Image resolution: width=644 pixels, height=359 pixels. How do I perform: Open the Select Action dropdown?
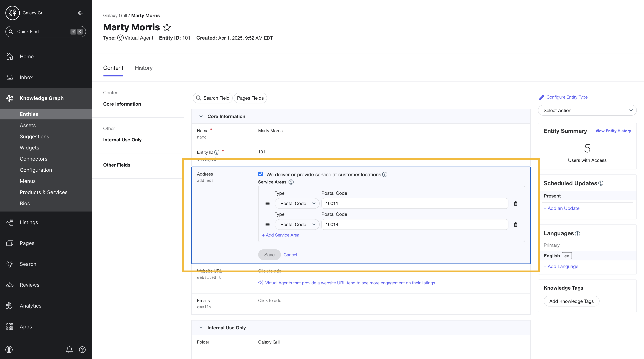click(x=587, y=110)
